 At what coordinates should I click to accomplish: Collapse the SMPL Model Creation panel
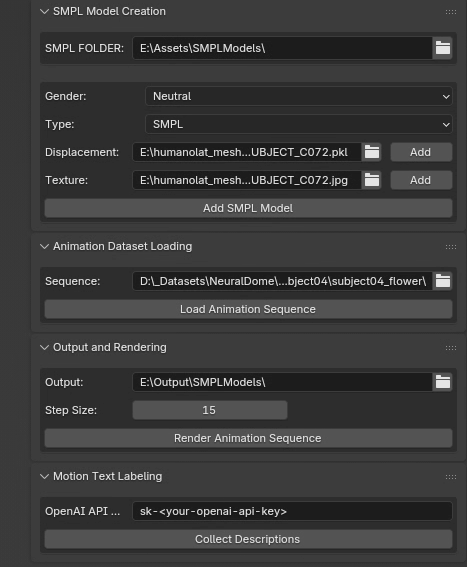click(44, 12)
